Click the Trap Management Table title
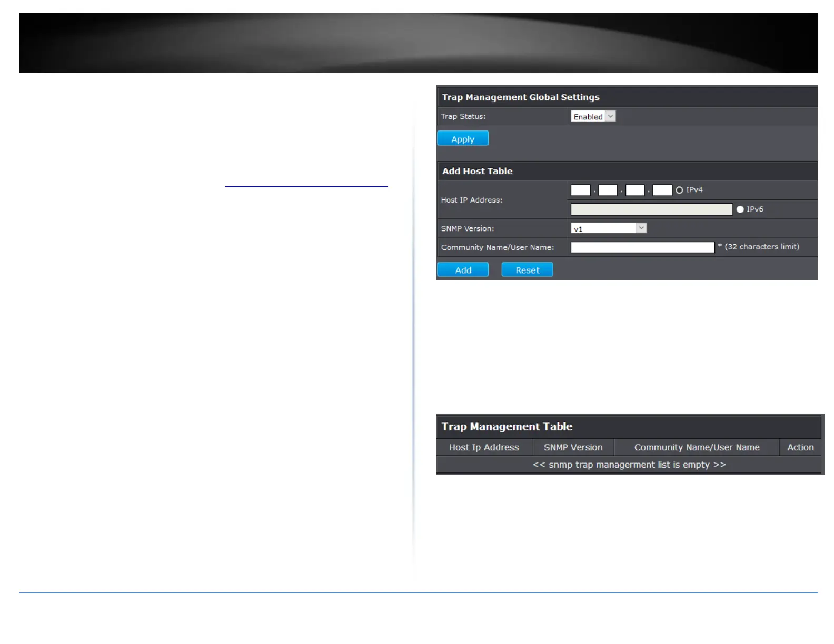This screenshot has width=834, height=644. [507, 427]
